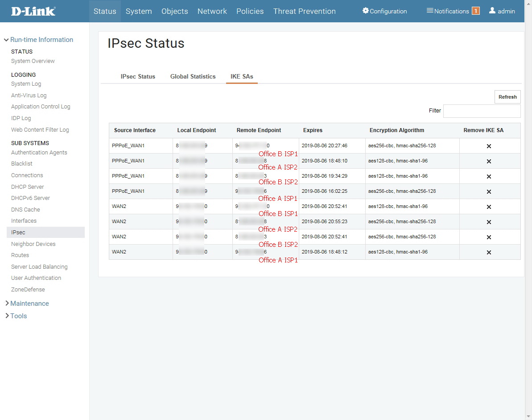The width and height of the screenshot is (532, 420).
Task: Open Threat Prevention menu
Action: point(304,11)
